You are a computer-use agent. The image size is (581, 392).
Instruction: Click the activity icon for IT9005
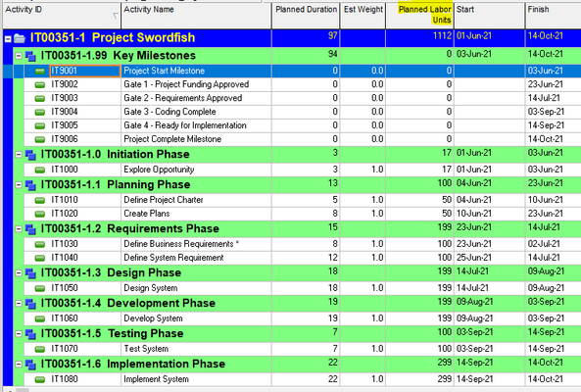39,126
